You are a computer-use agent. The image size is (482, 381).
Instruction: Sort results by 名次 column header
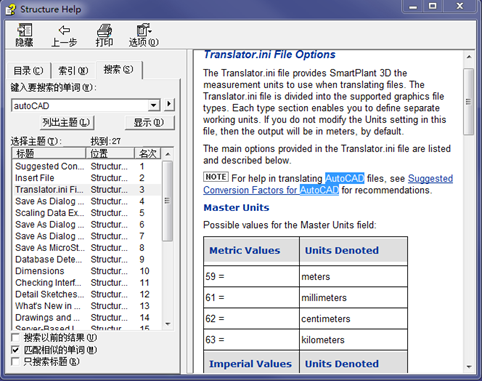[x=148, y=153]
